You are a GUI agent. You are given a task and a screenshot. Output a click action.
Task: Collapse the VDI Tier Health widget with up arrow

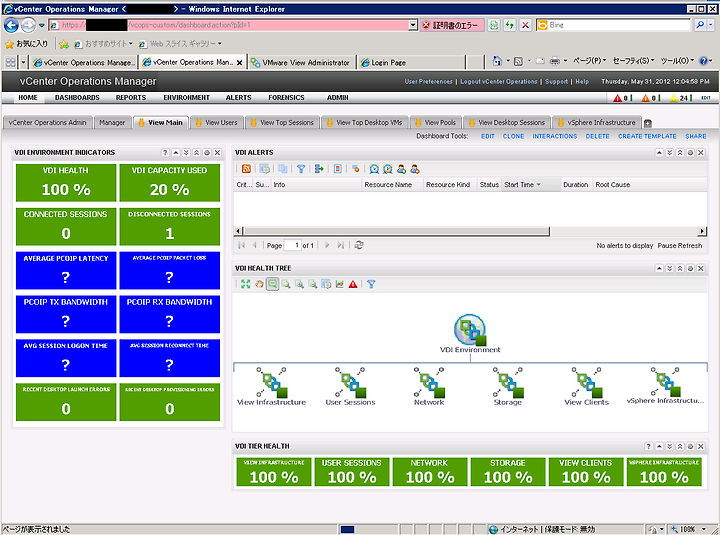[659, 446]
